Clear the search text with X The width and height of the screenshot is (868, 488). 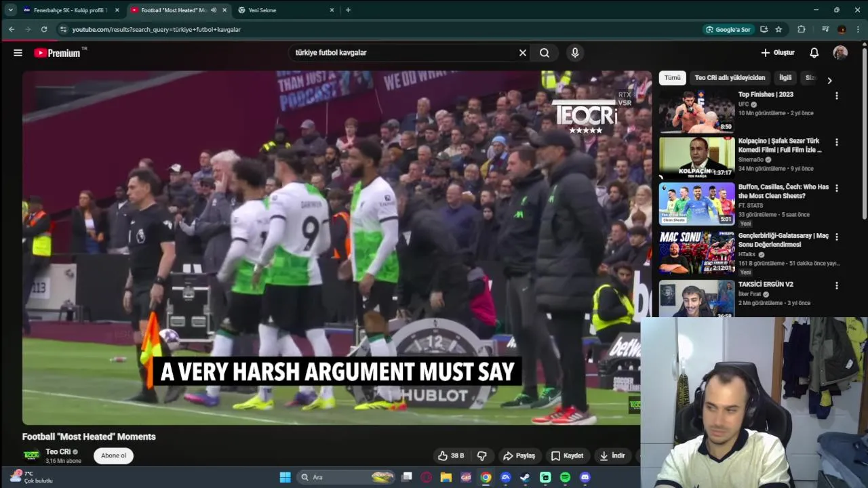tap(523, 53)
